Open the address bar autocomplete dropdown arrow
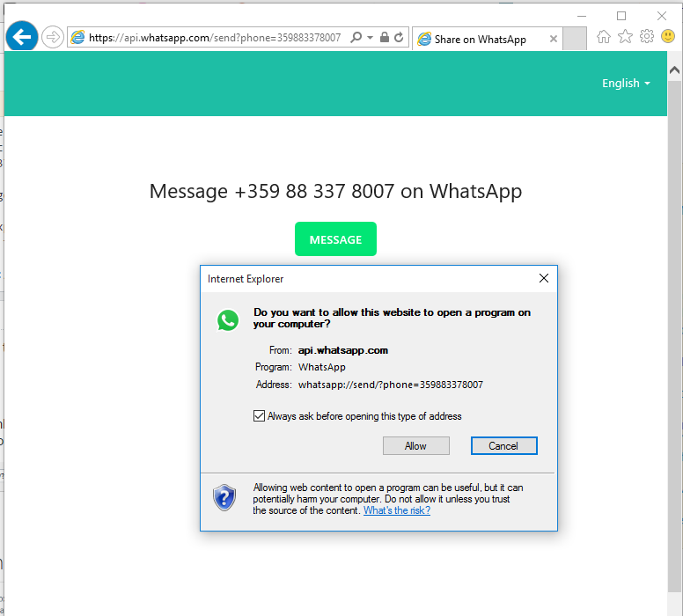 pyautogui.click(x=370, y=38)
